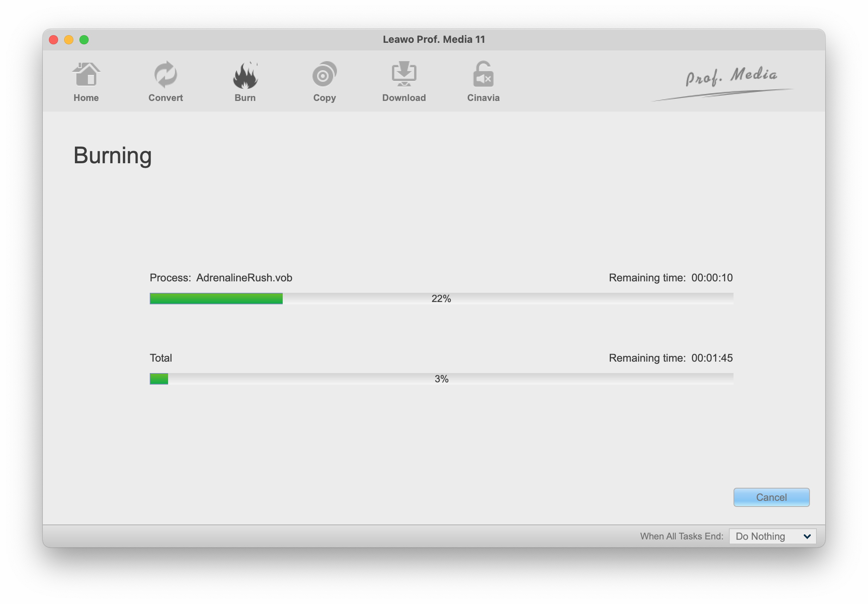This screenshot has width=868, height=604.
Task: Click the AdrenalineRush.vob process filename
Action: (x=244, y=278)
